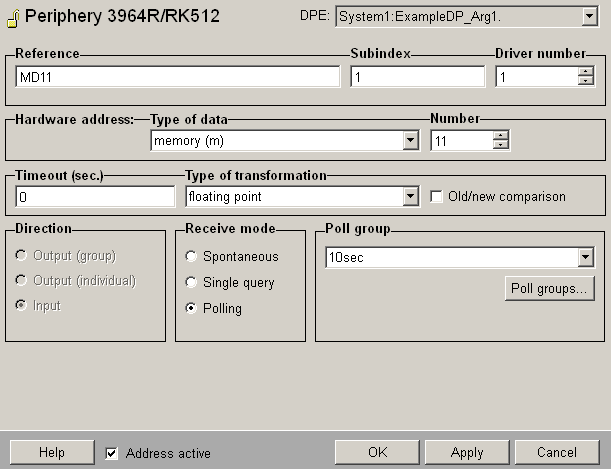The width and height of the screenshot is (611, 469).
Task: Enable the Old/new comparison checkbox
Action: pos(436,197)
